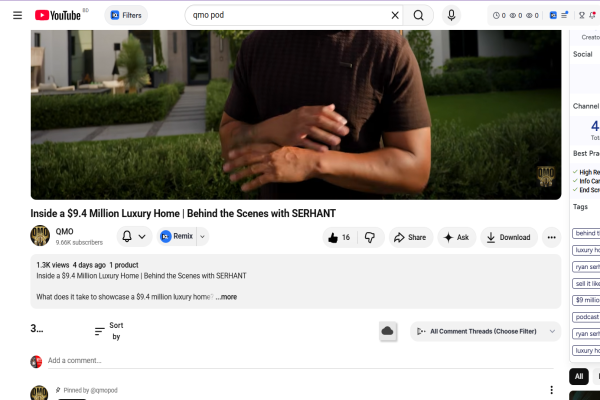
Task: Click the video player to pause
Action: coord(296,115)
